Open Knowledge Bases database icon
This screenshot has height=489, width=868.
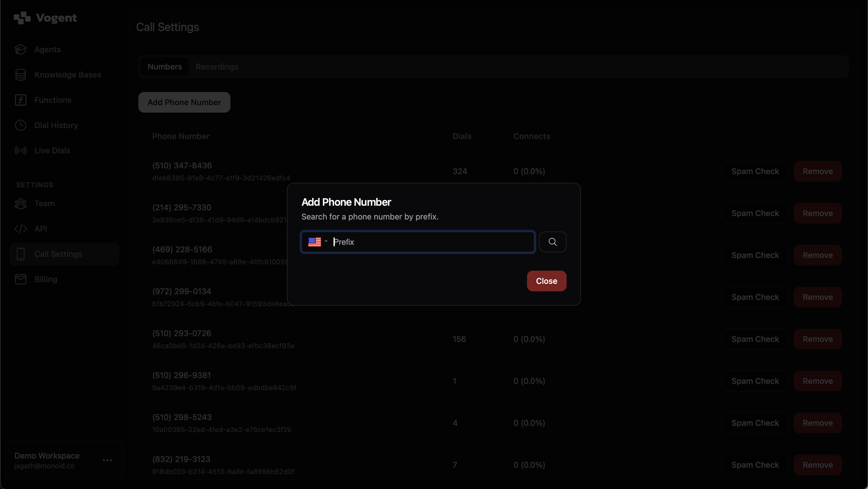[x=21, y=75]
